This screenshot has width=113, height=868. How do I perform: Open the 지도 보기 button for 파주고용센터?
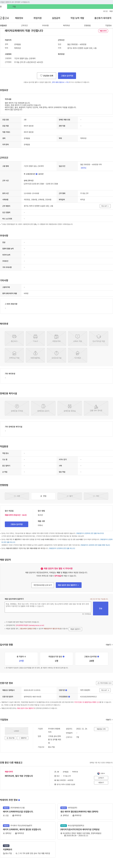coord(105,690)
